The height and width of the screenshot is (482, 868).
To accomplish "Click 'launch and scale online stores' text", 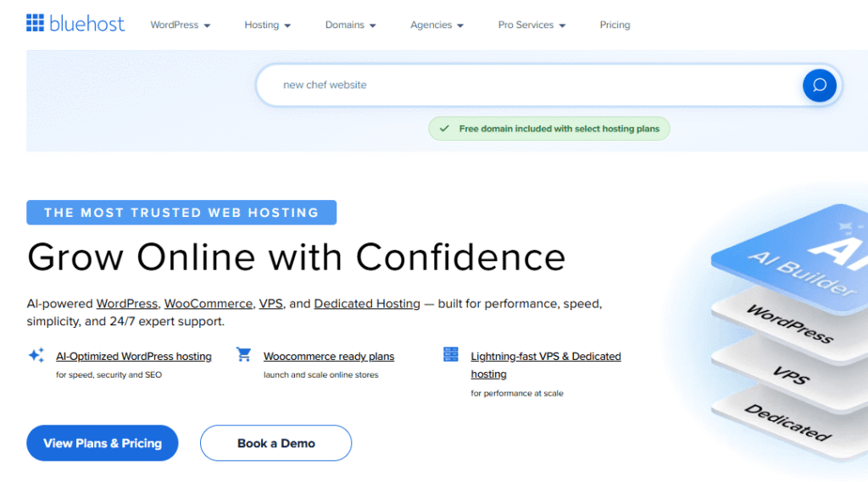I will [x=321, y=374].
